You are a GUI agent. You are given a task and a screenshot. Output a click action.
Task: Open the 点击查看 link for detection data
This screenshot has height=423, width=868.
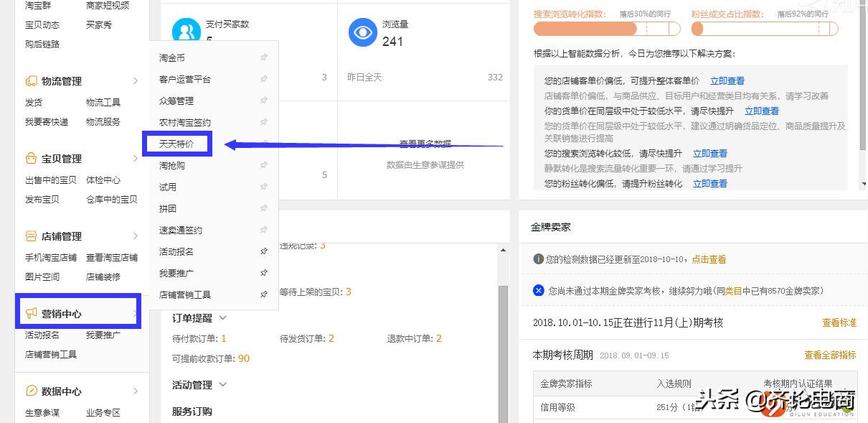pos(709,259)
